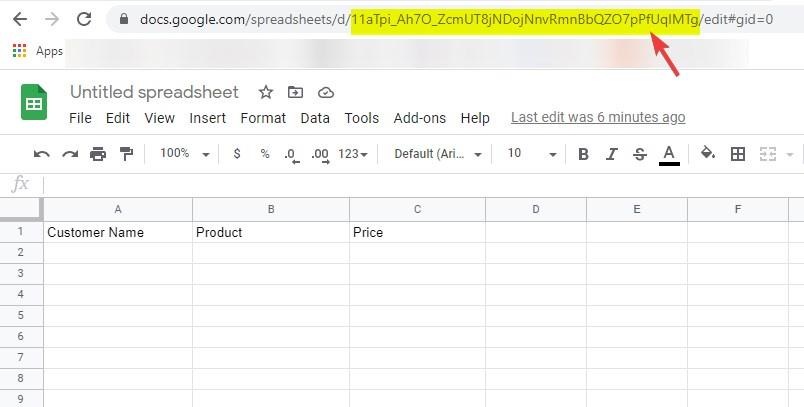Star the Untitled spreadsheet
This screenshot has width=804, height=407.
(x=266, y=92)
